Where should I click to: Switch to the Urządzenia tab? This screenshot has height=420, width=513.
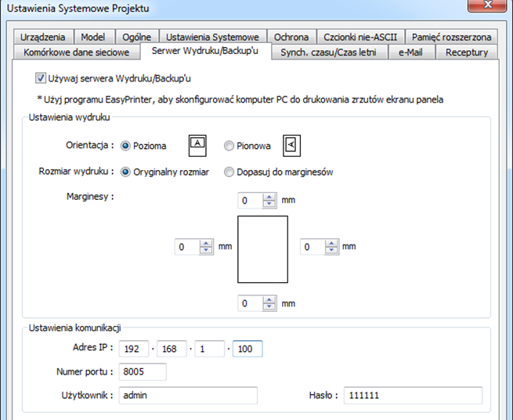(x=43, y=37)
